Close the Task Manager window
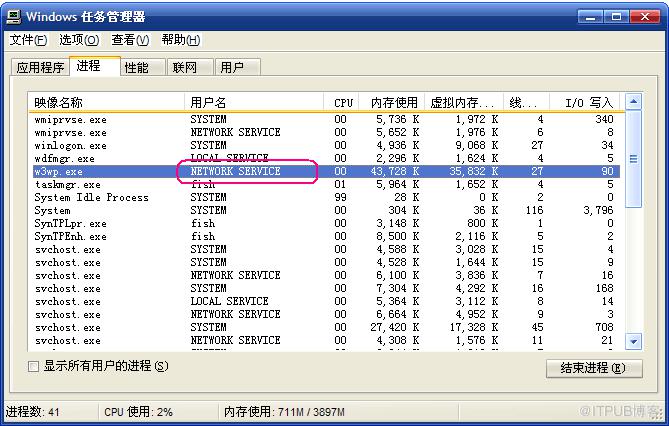Image resolution: width=669 pixels, height=426 pixels. (x=645, y=17)
